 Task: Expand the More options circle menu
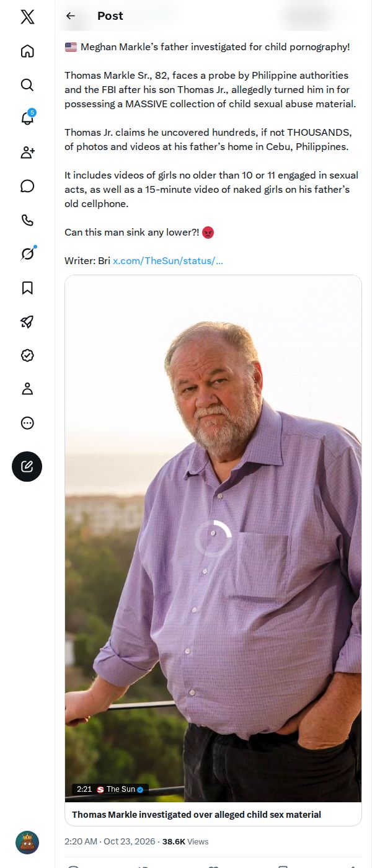27,423
